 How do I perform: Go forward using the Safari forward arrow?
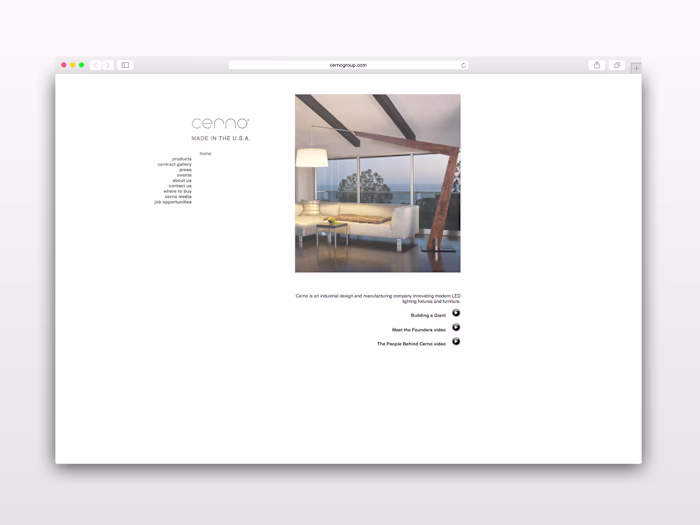click(108, 65)
